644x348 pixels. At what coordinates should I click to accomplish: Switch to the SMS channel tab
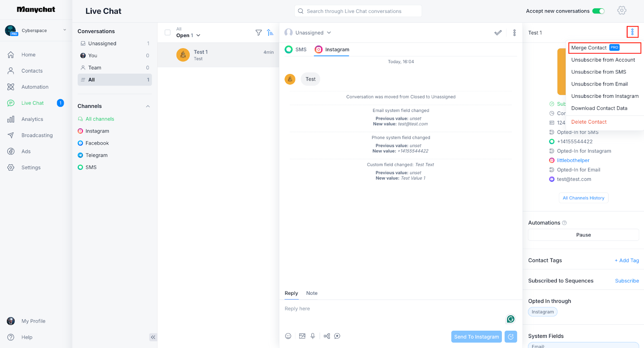296,50
